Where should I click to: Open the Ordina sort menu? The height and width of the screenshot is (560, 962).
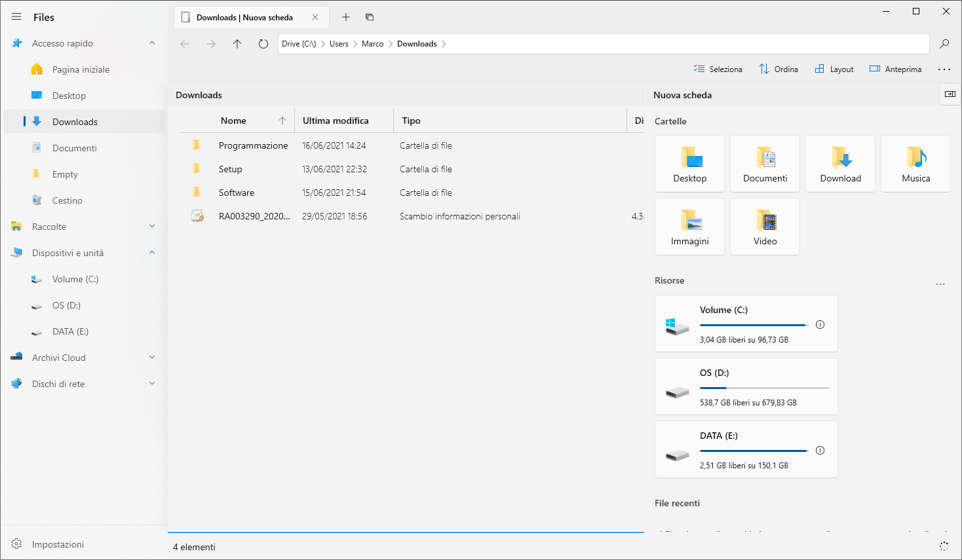779,69
